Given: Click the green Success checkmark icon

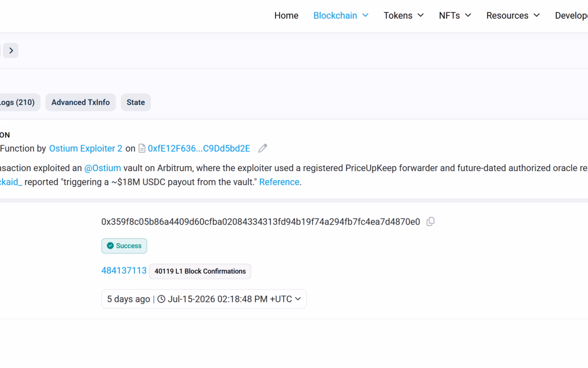Looking at the screenshot, I should point(110,246).
